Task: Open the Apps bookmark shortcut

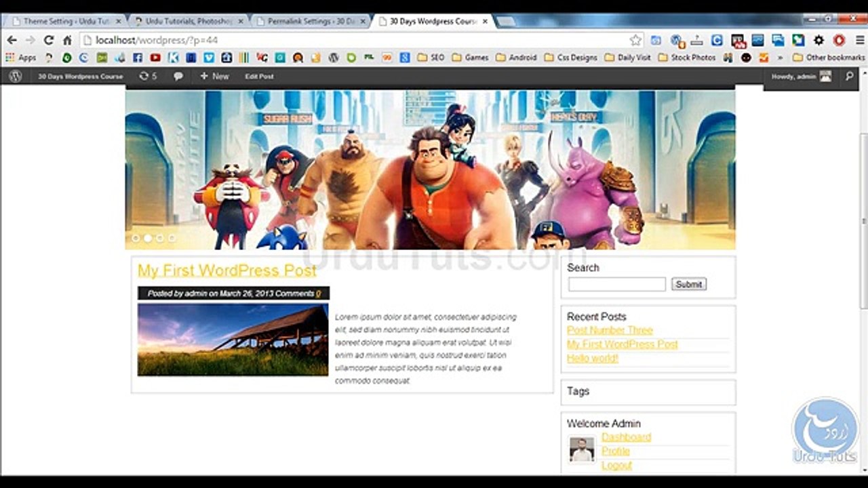Action: 21,58
